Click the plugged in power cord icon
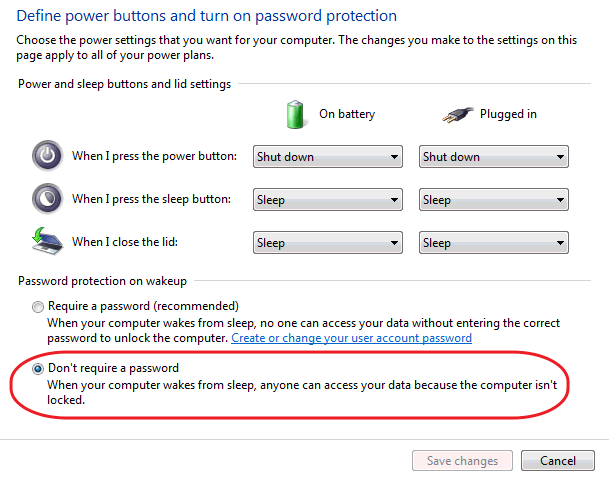609x479 pixels. [457, 113]
